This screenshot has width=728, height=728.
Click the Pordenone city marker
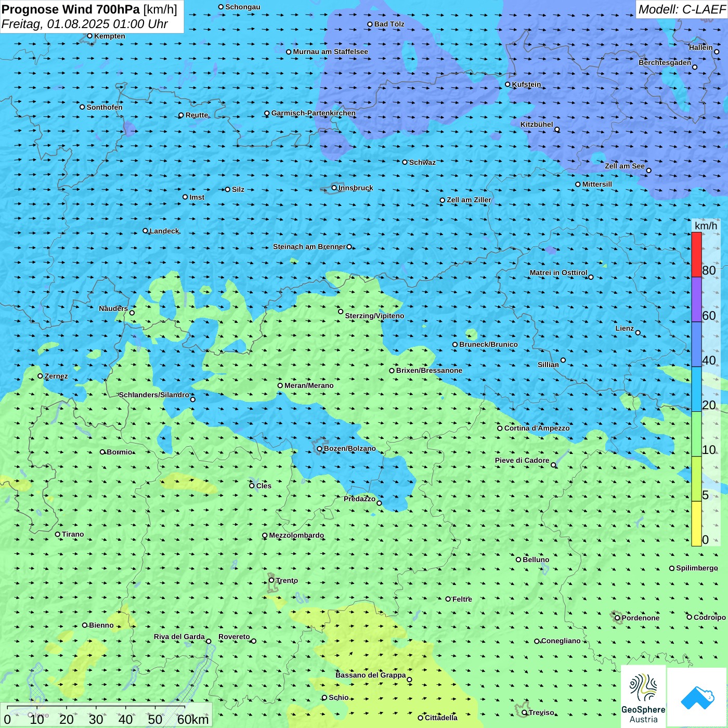[617, 618]
